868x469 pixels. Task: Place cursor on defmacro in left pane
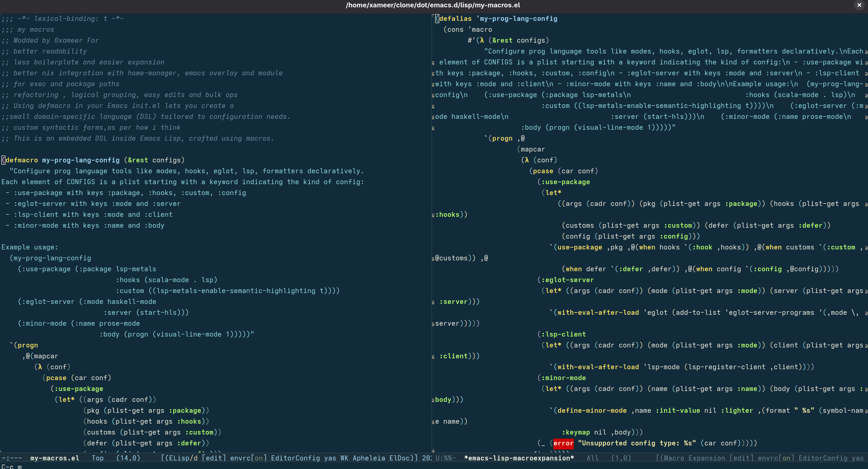(x=22, y=160)
